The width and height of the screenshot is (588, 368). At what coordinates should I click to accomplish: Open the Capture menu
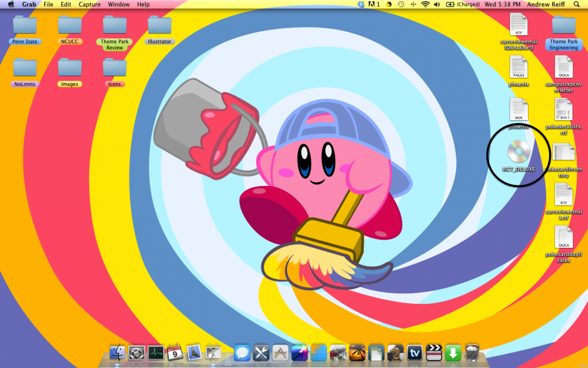tap(89, 4)
